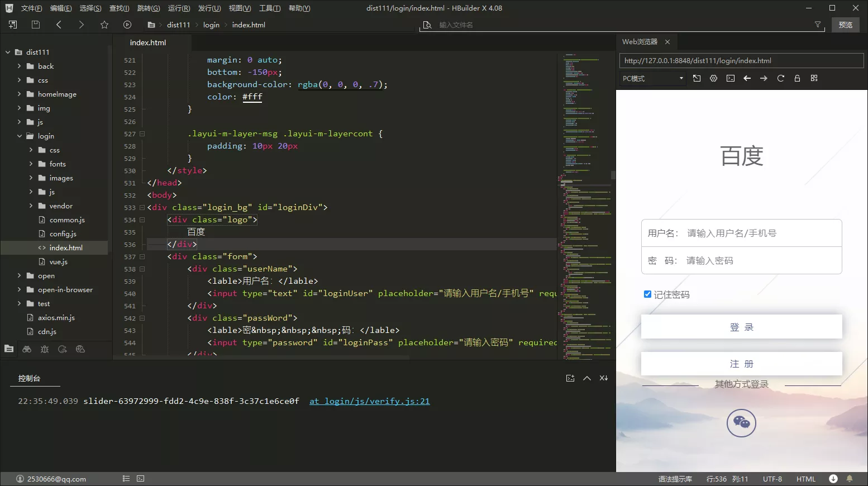The width and height of the screenshot is (868, 486).
Task: Open browser devtools console icon
Action: coord(731,78)
